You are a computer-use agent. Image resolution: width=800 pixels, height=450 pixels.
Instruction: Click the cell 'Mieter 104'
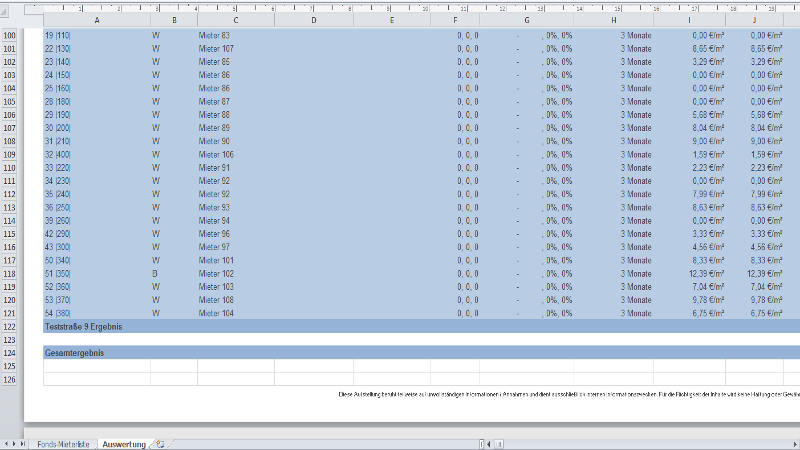pos(216,313)
